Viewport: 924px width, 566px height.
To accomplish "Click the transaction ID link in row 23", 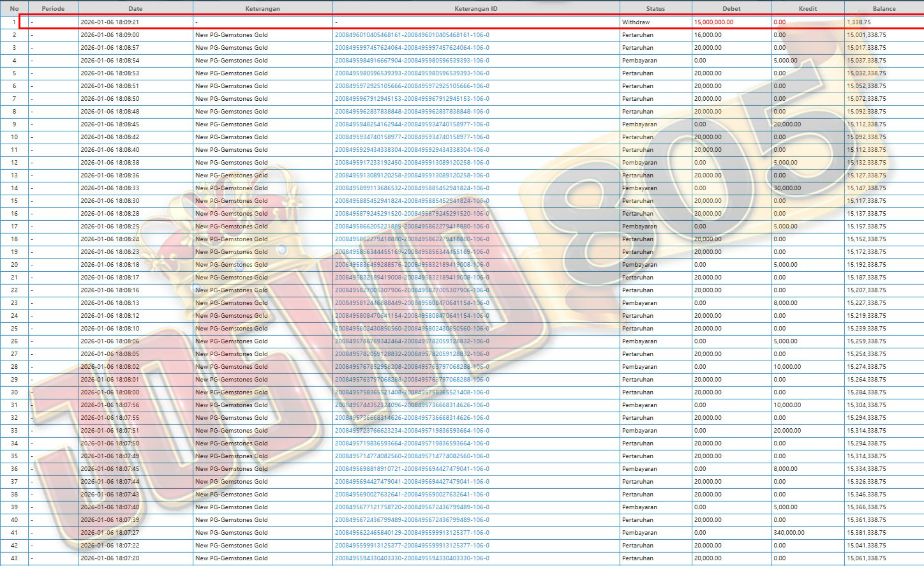I will [x=412, y=303].
